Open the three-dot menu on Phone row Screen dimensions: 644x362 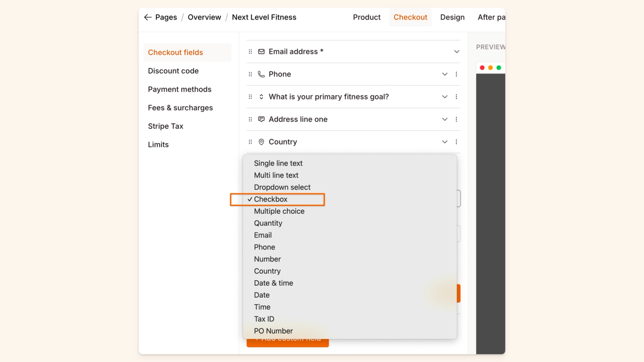pyautogui.click(x=456, y=74)
